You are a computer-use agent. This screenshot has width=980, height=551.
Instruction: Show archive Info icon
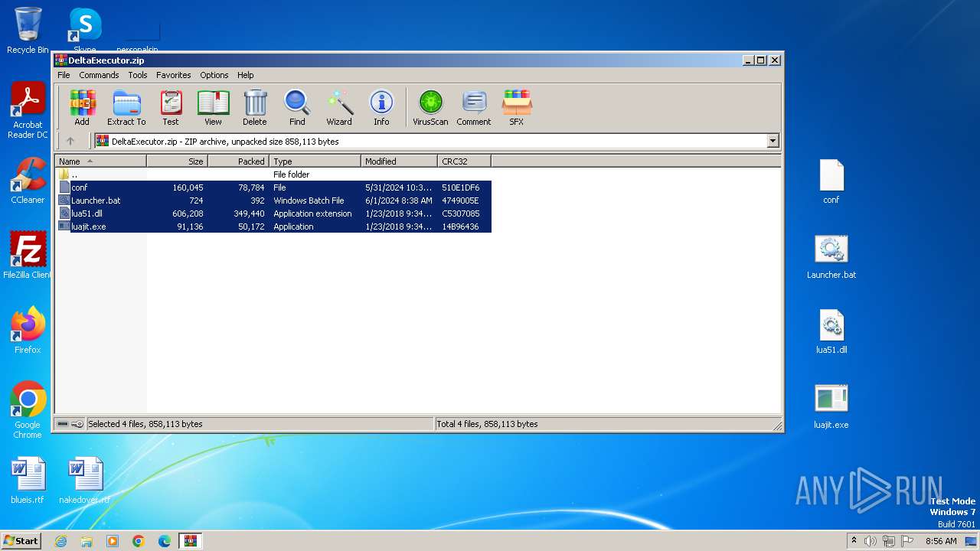[381, 107]
